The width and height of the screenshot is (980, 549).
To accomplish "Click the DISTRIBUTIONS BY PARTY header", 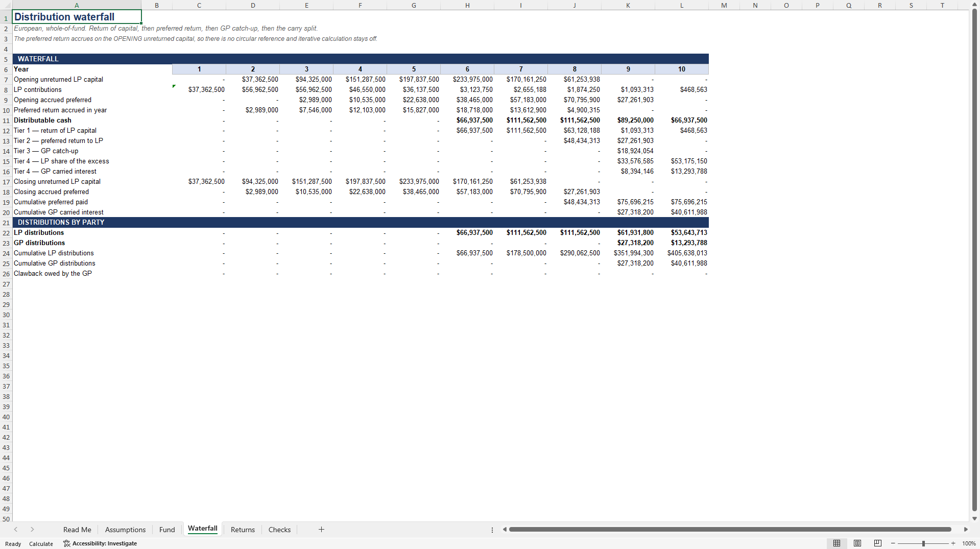I will [x=361, y=222].
